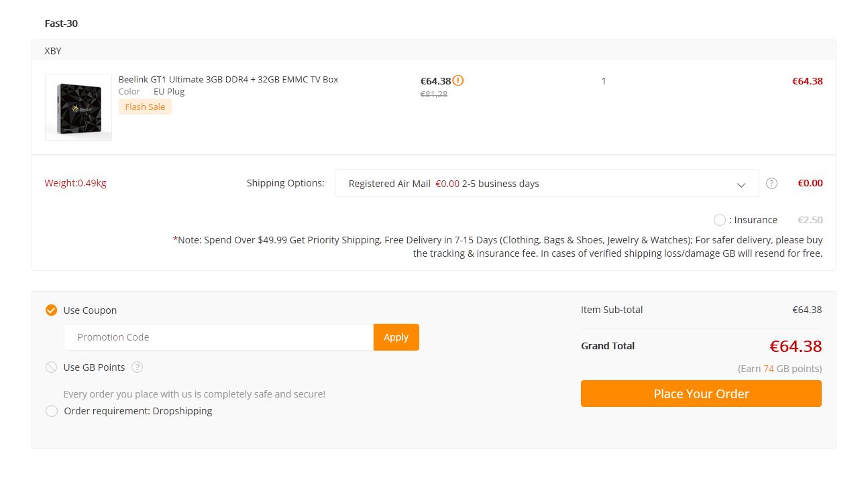
Task: Apply the promotion code
Action: pos(396,337)
